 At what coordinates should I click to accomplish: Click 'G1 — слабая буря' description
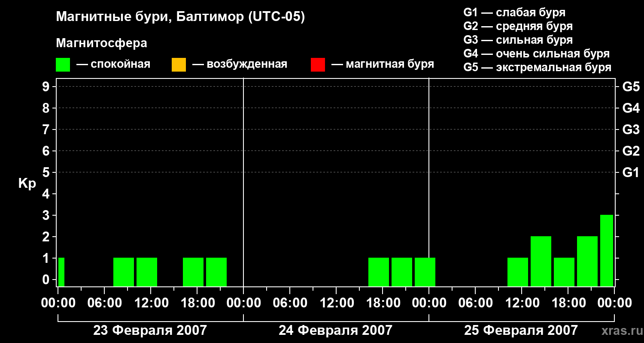click(x=514, y=12)
